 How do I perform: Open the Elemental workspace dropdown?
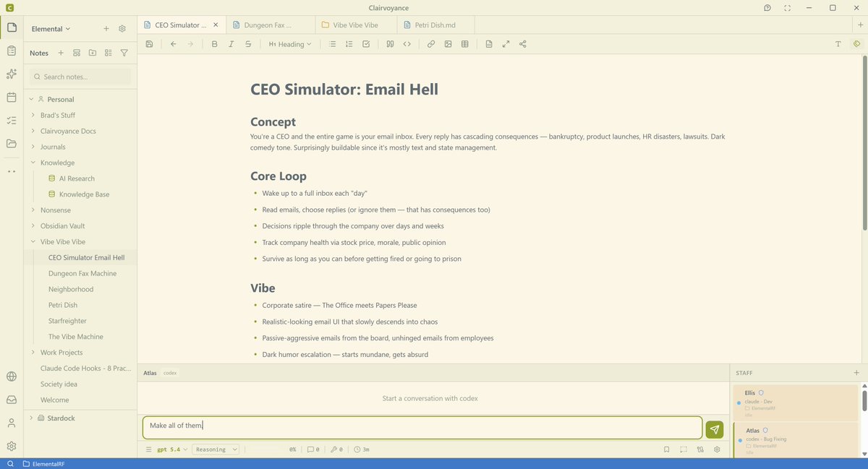point(51,29)
